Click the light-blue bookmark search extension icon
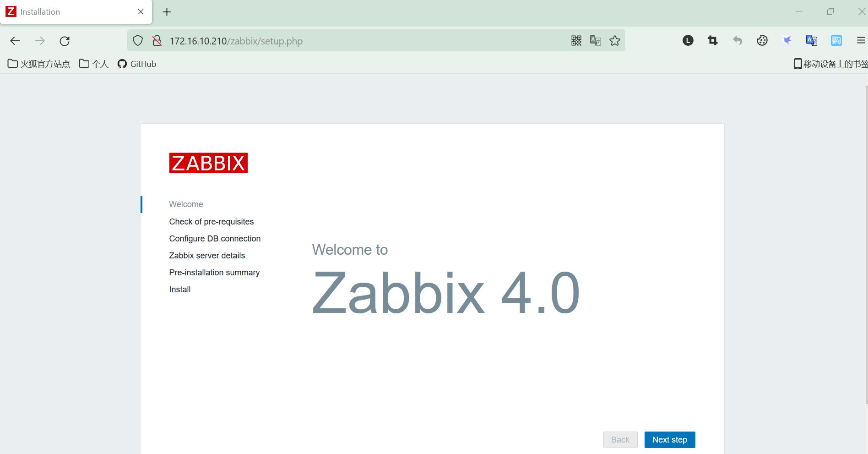This screenshot has height=454, width=868. tap(836, 41)
